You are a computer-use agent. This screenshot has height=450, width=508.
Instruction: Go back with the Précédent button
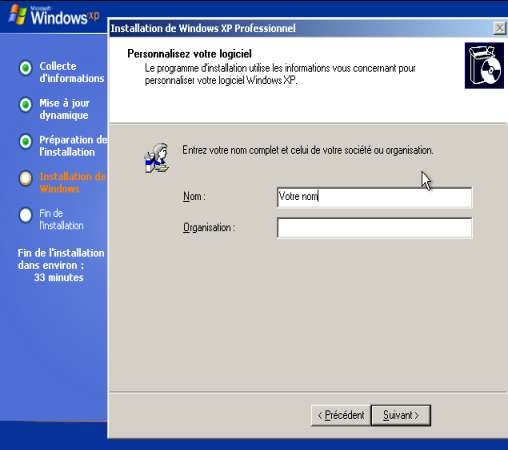[x=341, y=415]
